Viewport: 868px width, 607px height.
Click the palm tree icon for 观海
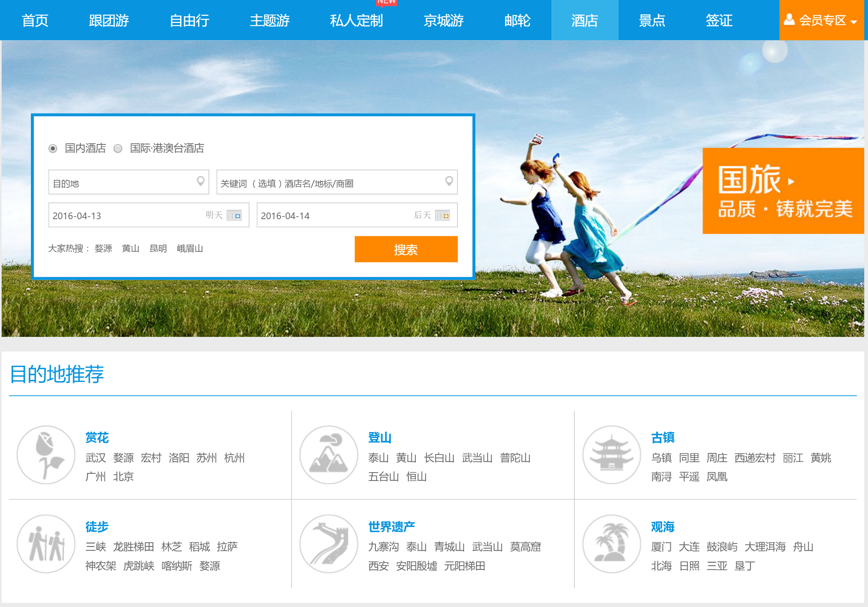click(612, 544)
